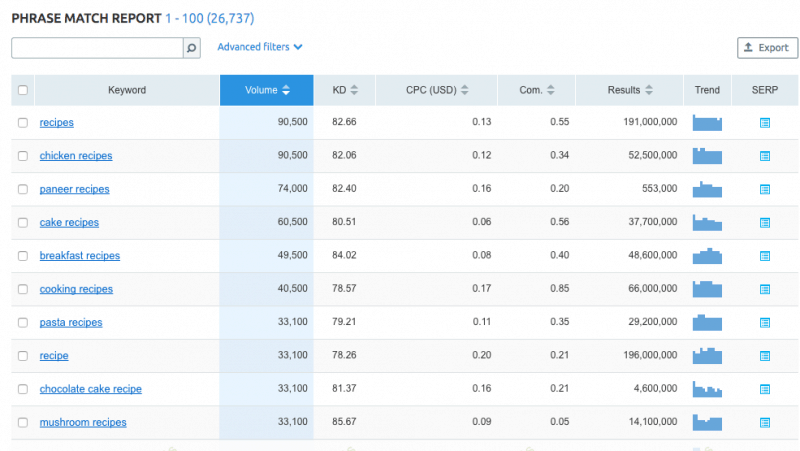Sort table by Results column
The height and width of the screenshot is (451, 800).
(x=630, y=90)
